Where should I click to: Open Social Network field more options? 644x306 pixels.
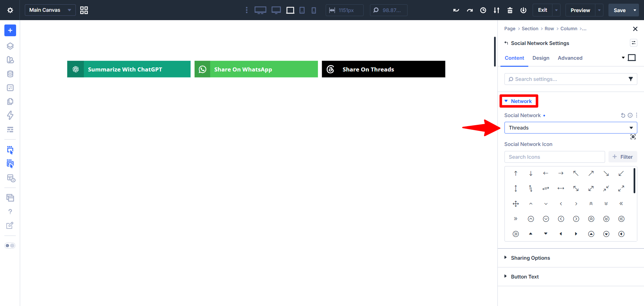click(636, 115)
